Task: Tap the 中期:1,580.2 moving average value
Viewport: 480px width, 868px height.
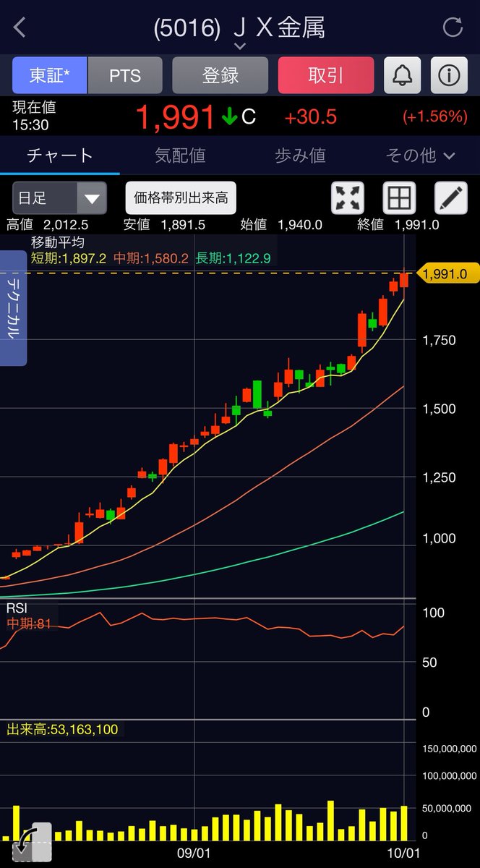Action: coord(151,258)
